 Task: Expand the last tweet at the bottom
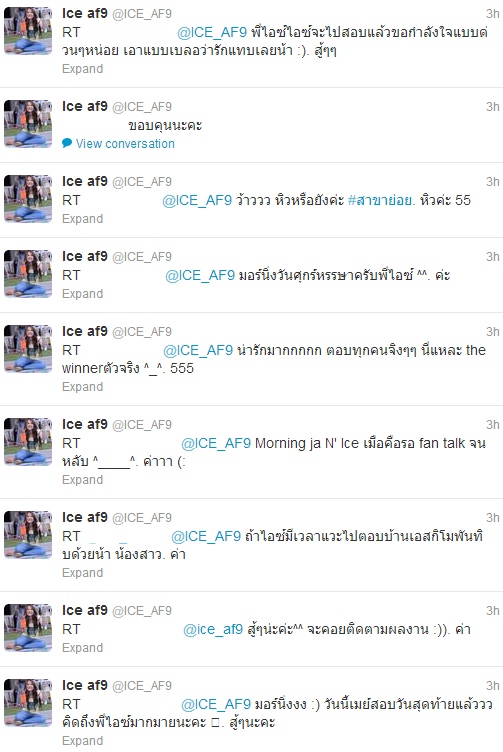82,740
